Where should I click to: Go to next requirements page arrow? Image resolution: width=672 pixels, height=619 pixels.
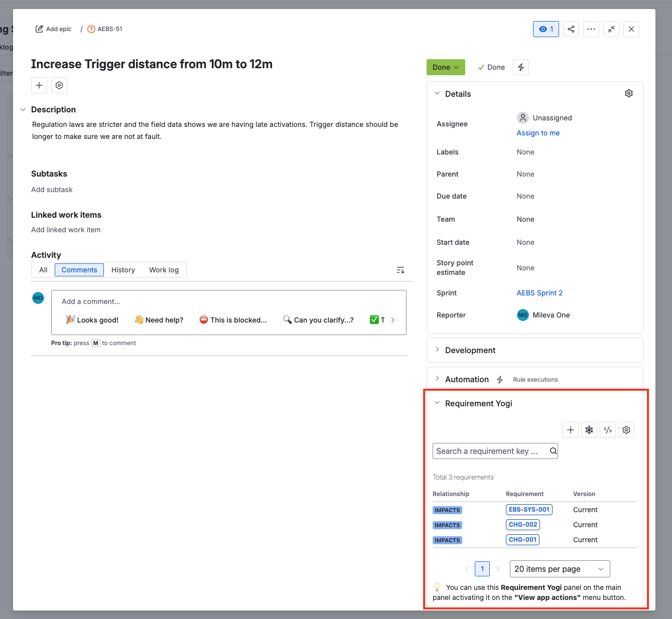pos(498,569)
